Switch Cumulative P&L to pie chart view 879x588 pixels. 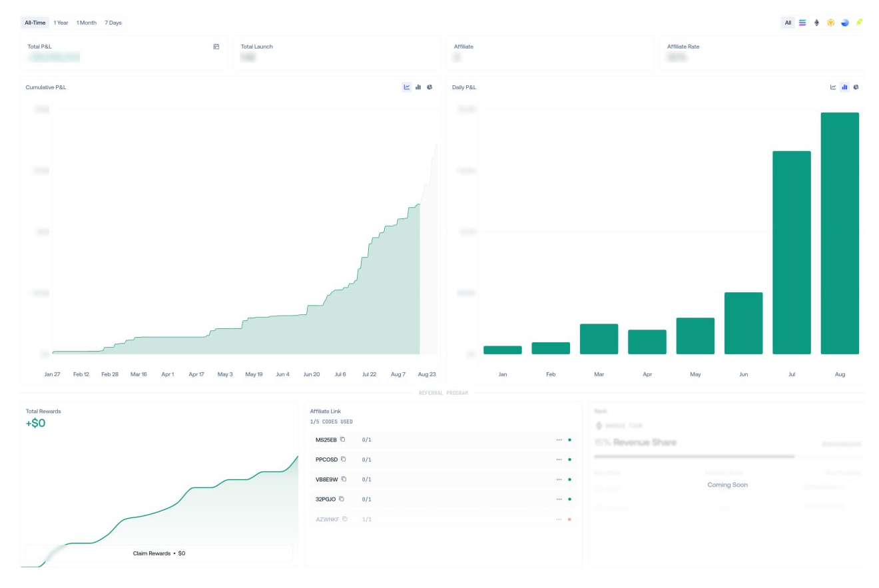(x=430, y=87)
